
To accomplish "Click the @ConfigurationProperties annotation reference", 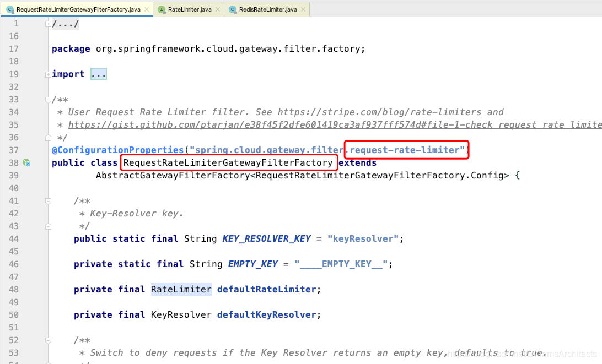I will 116,150.
